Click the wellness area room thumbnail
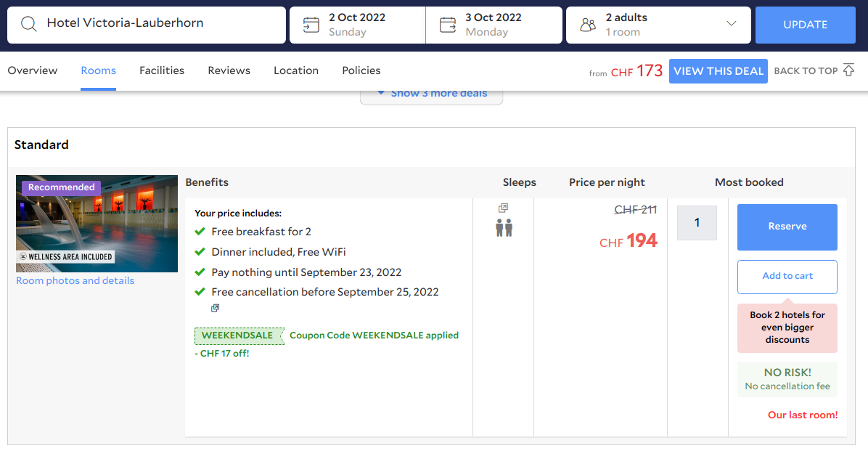868x451 pixels. point(97,224)
